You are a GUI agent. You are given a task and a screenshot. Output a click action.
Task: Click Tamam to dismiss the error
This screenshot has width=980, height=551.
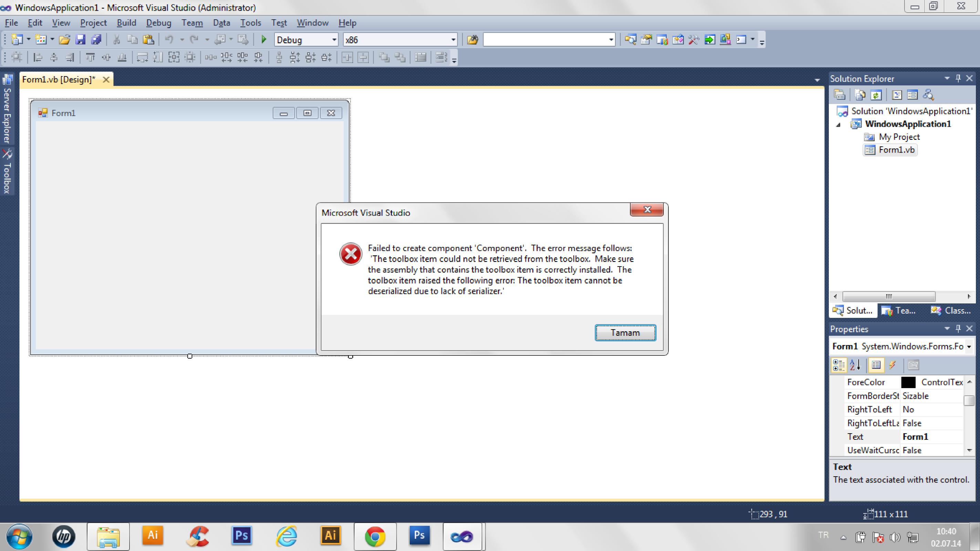tap(625, 333)
